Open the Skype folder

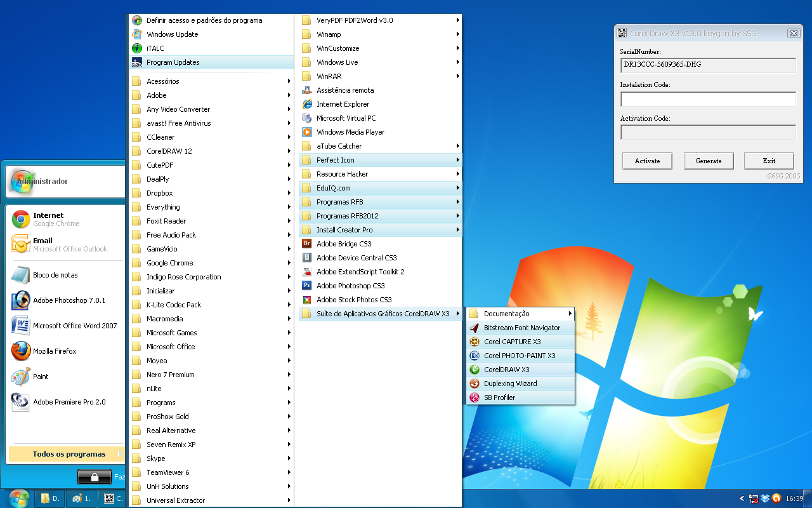tap(211, 458)
